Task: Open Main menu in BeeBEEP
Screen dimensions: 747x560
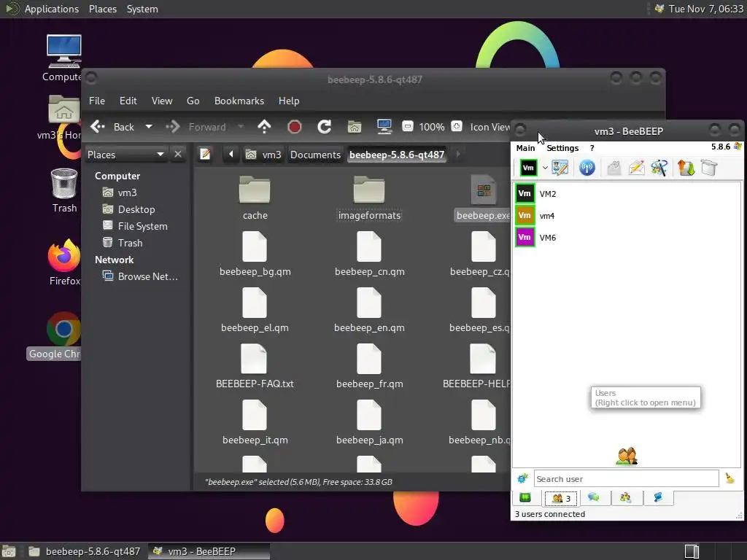Action: point(525,148)
